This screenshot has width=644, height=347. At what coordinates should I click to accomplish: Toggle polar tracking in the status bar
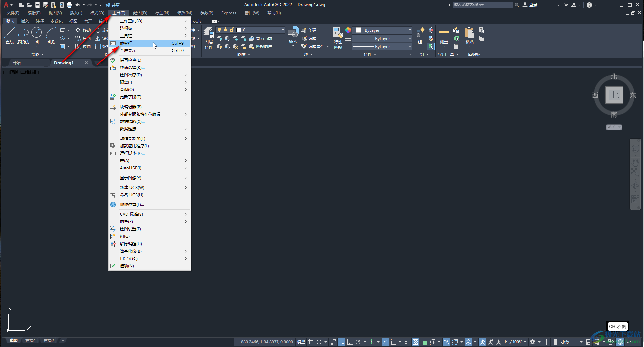(x=358, y=342)
